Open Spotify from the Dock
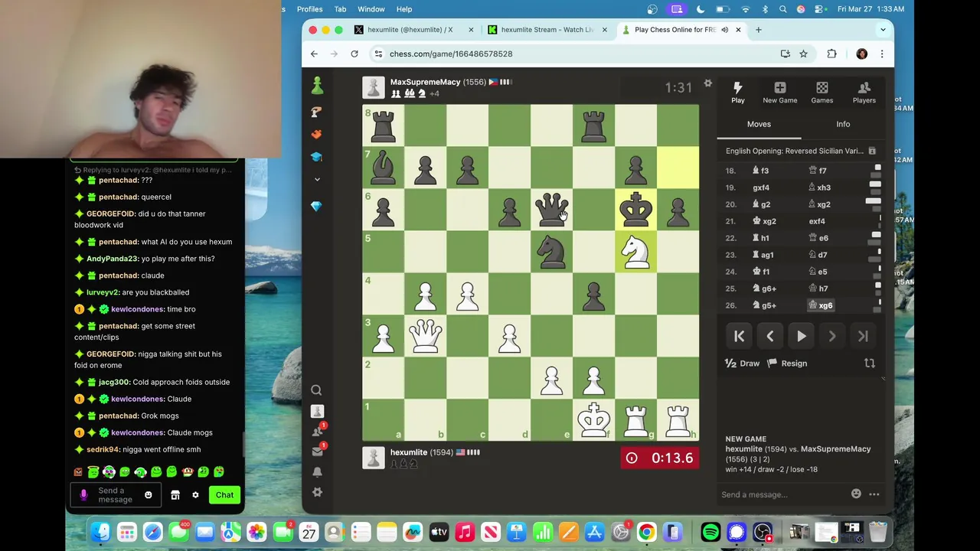 tap(710, 532)
